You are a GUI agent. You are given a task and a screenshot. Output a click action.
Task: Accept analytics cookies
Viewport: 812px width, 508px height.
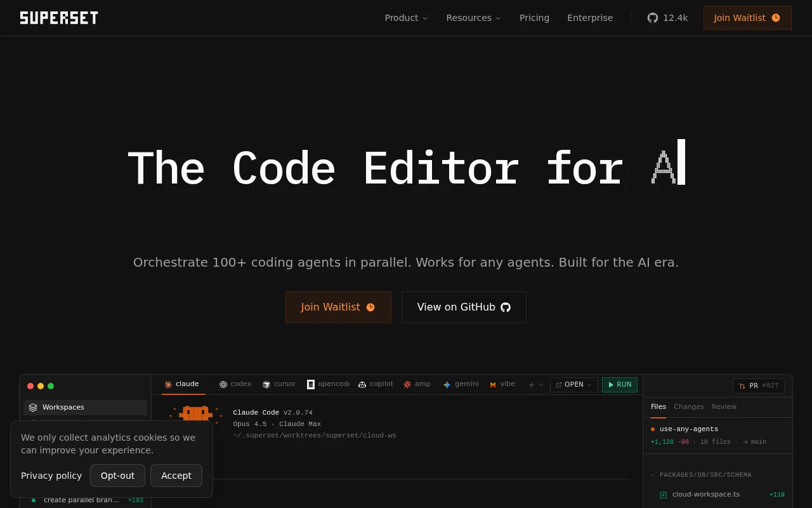(x=176, y=476)
